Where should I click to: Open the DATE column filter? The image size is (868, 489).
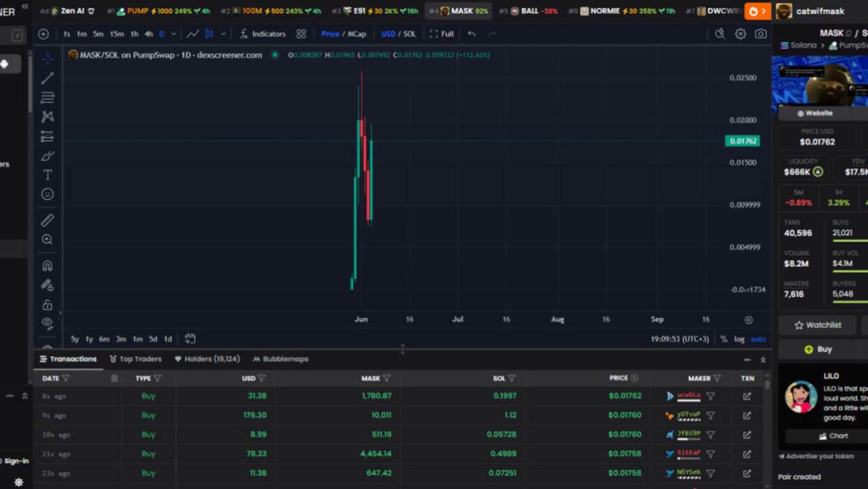pyautogui.click(x=66, y=378)
